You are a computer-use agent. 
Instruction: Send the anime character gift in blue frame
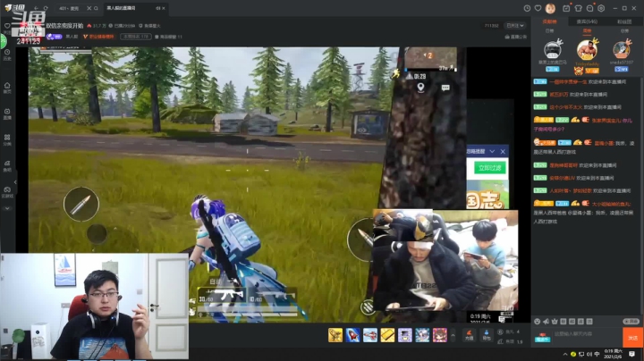[422, 335]
